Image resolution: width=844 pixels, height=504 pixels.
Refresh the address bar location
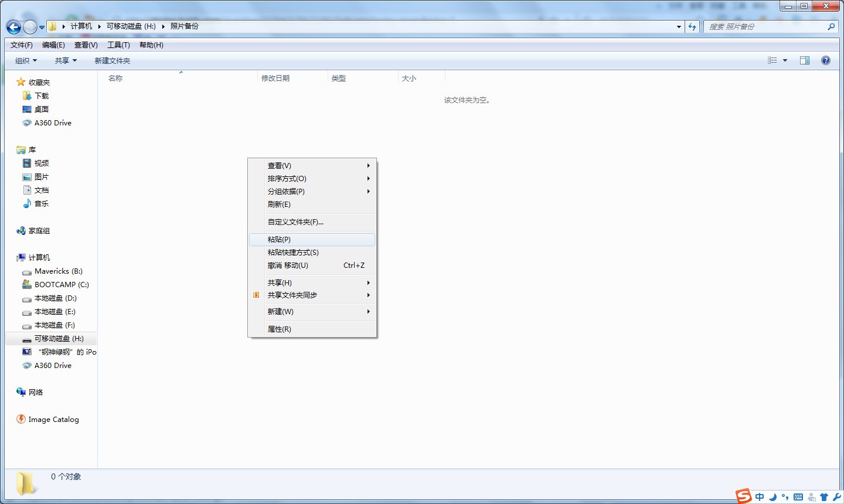click(692, 26)
